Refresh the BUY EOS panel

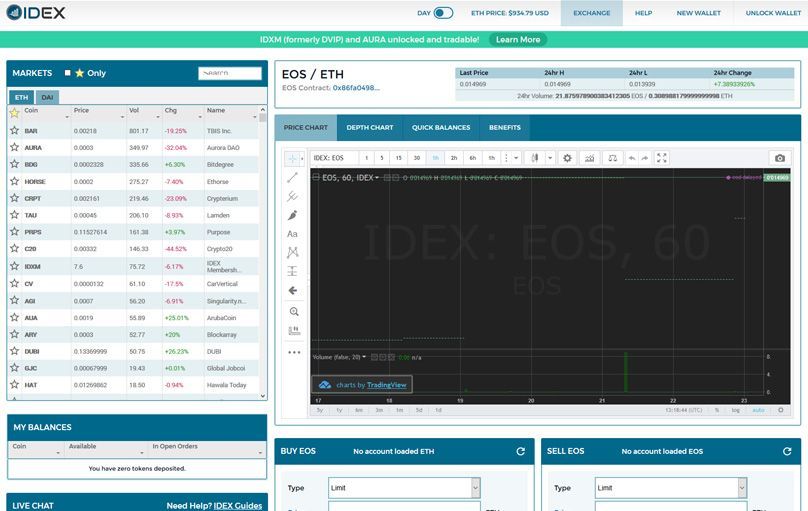[520, 451]
